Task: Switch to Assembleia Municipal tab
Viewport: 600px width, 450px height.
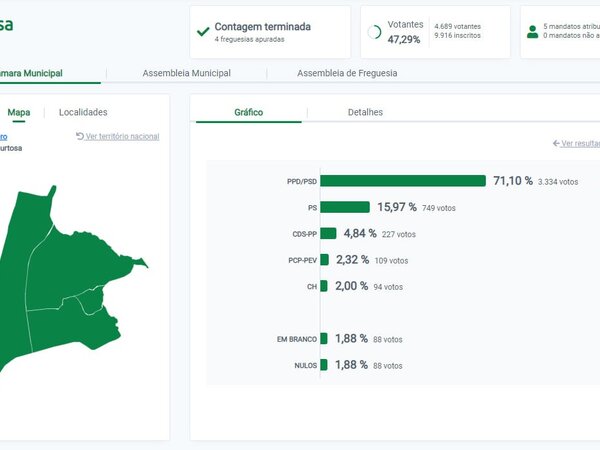Action: tap(186, 73)
